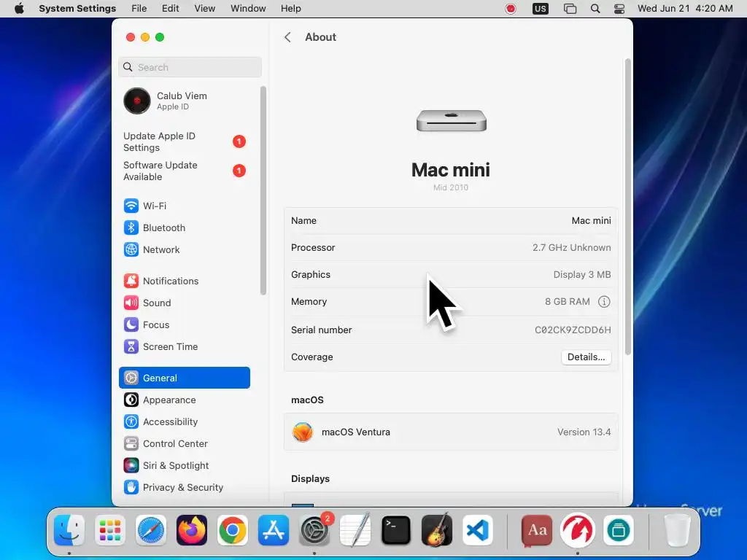Click the 2.7 GHz Unknown processor value
The height and width of the screenshot is (560, 747).
point(572,248)
